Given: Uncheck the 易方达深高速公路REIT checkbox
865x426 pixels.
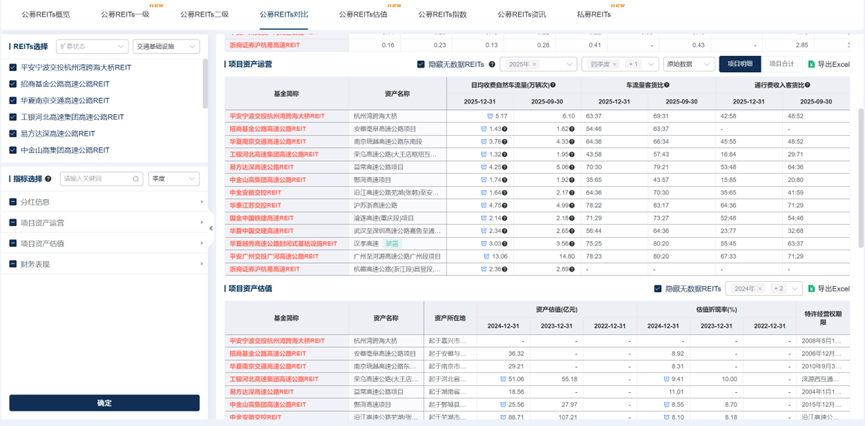Looking at the screenshot, I should 13,133.
